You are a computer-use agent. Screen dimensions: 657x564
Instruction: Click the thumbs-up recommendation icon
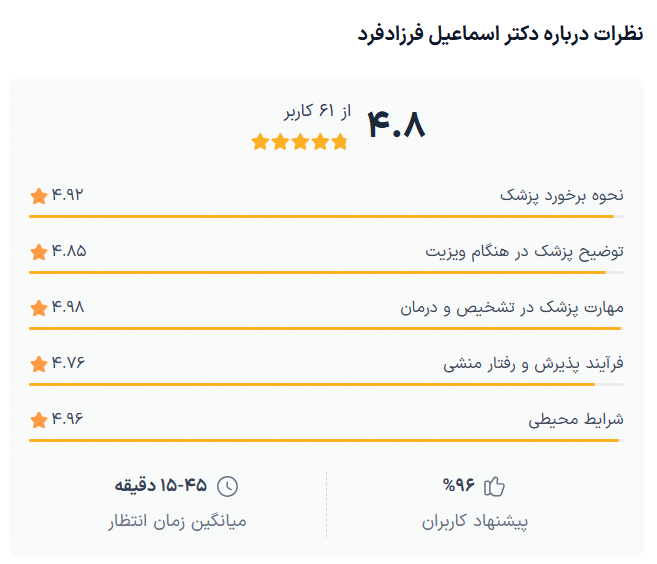pyautogui.click(x=494, y=487)
